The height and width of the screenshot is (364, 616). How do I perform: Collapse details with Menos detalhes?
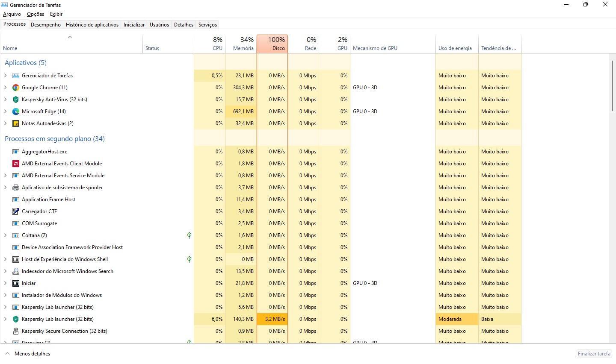pos(28,354)
